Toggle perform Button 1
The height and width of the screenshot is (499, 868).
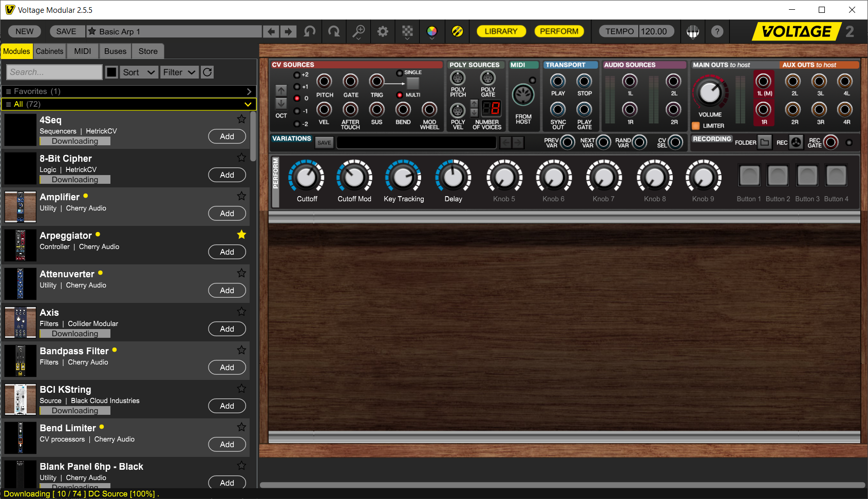[x=749, y=176]
